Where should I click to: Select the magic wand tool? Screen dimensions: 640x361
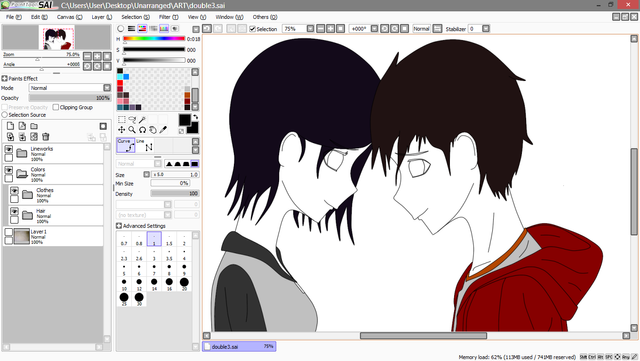coord(142,119)
